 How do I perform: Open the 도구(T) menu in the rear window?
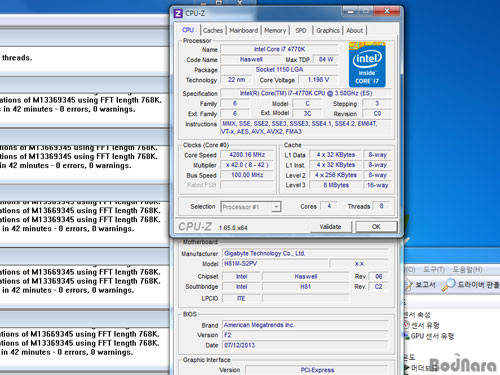(434, 269)
